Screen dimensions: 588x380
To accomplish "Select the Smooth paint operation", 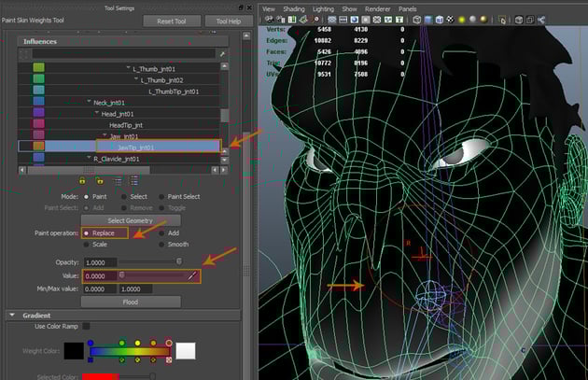I will tap(162, 244).
